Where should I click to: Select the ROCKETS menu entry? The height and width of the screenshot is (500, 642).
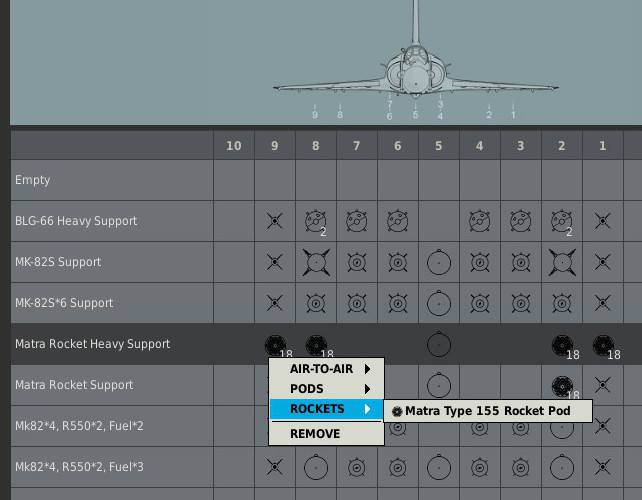326,409
